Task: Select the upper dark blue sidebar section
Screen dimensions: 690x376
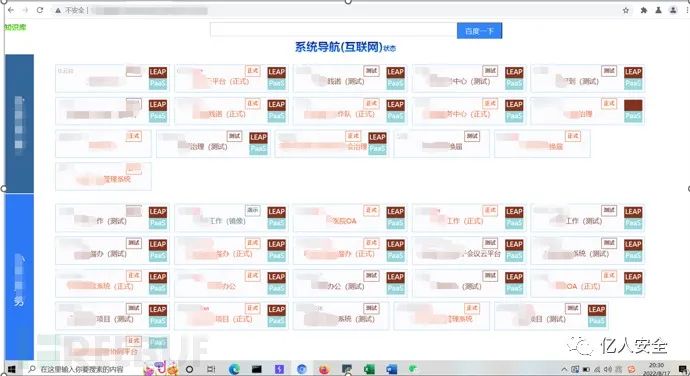Action: click(x=19, y=123)
